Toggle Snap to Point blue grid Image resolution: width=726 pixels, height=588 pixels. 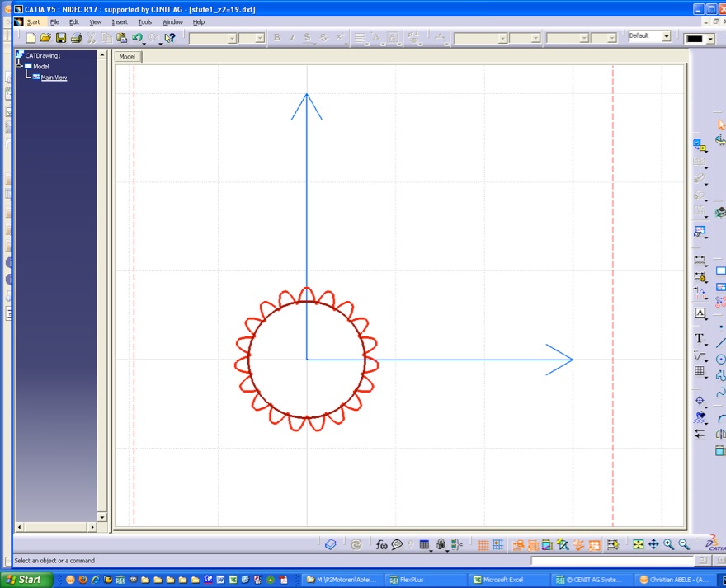pos(497,545)
